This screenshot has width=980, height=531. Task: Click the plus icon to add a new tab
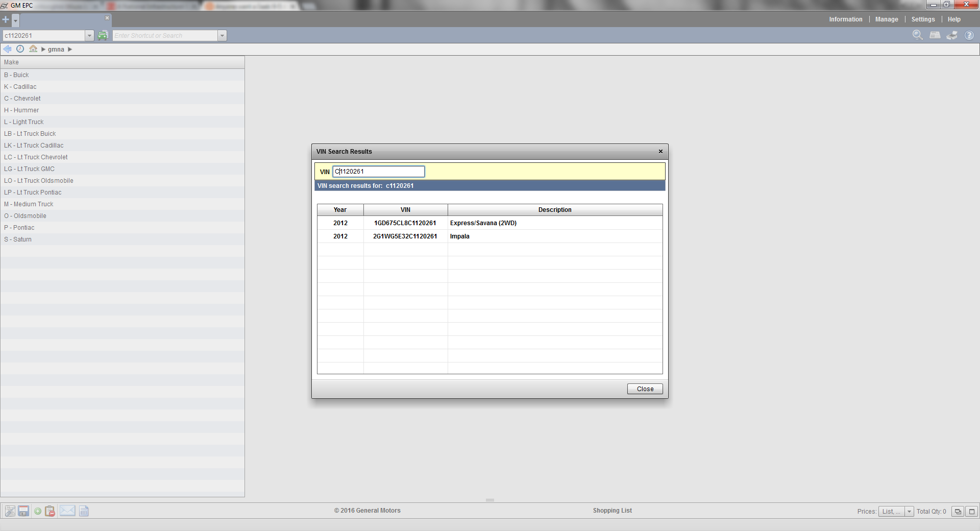pyautogui.click(x=6, y=19)
